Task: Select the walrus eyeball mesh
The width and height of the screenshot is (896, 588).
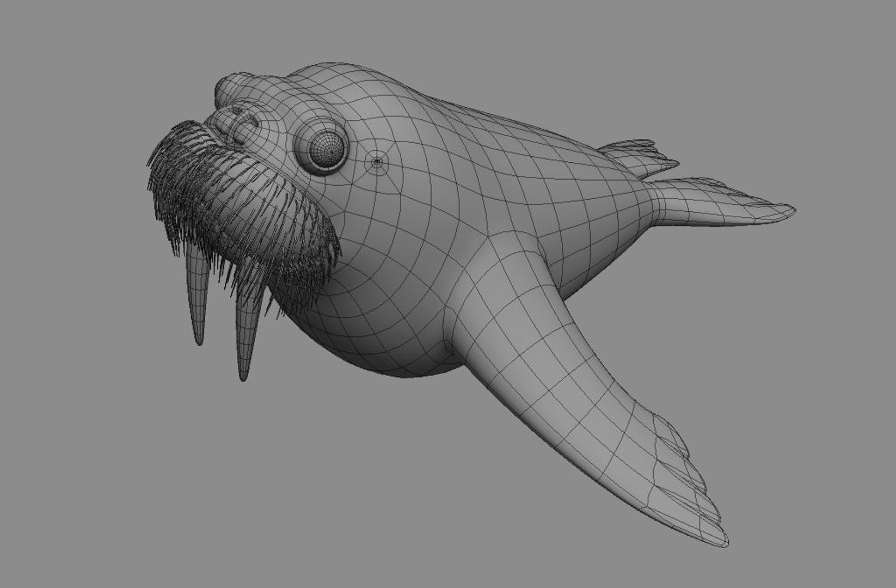Action: pyautogui.click(x=327, y=150)
